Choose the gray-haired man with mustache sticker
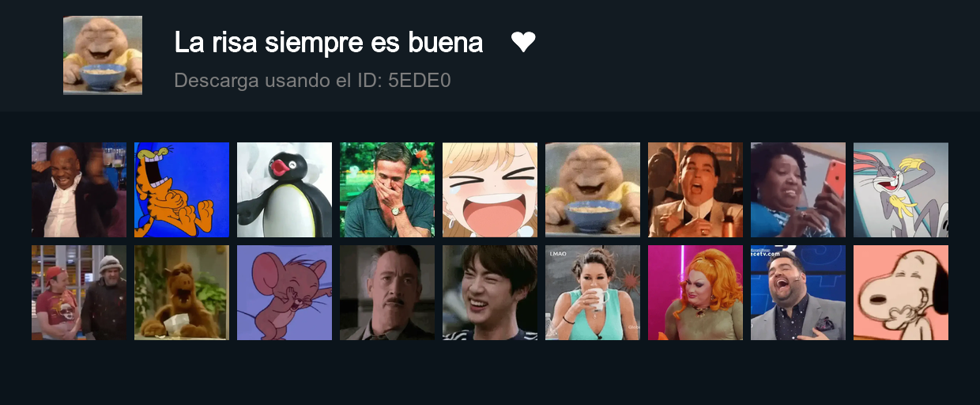The height and width of the screenshot is (405, 980). [x=387, y=293]
